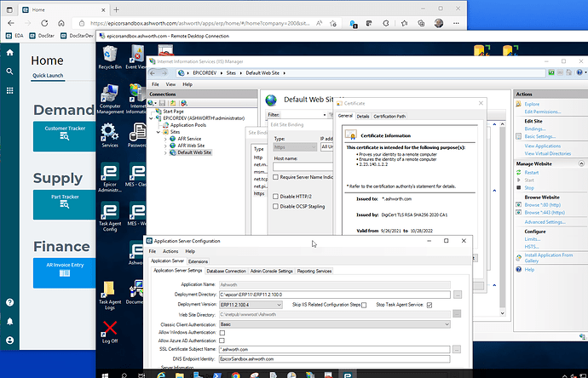Screen dimensions: 588x378
Task: Click Home icon in Epicor sidebar
Action: tap(9, 53)
